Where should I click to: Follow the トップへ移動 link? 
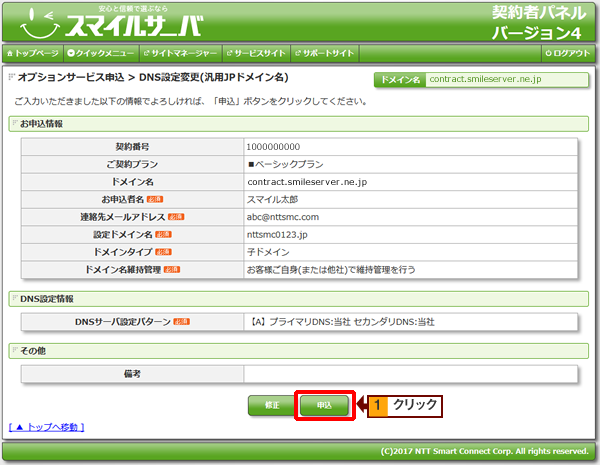pos(46,427)
